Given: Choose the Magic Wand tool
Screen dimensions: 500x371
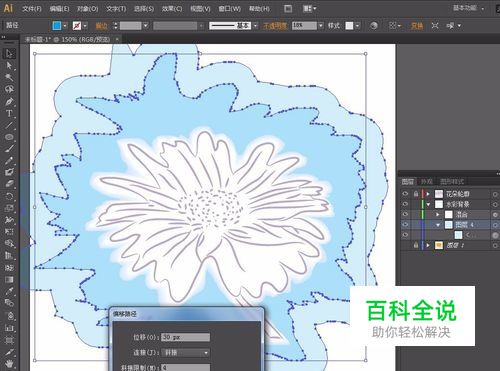Looking at the screenshot, I should click(9, 77).
